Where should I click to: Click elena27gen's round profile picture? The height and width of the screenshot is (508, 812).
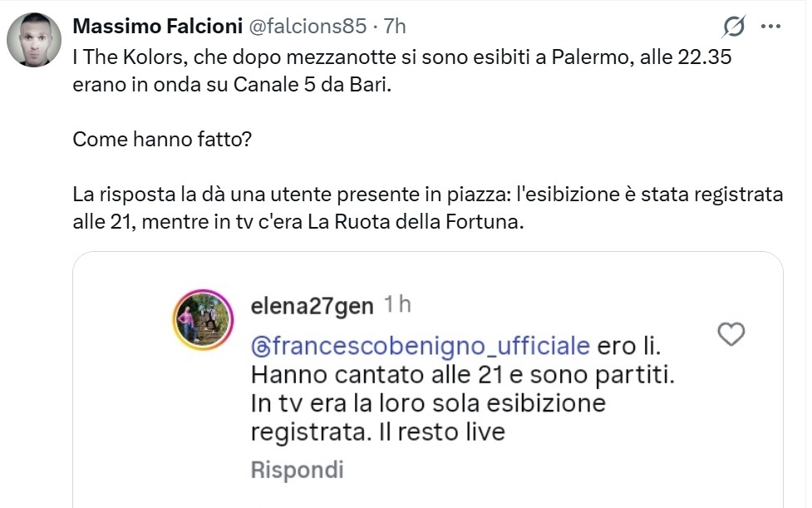[200, 319]
